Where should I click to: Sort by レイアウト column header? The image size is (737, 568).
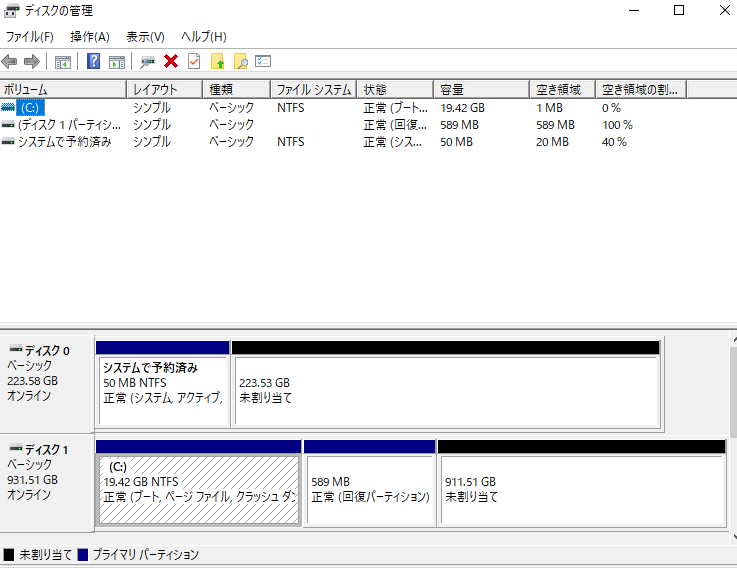point(165,89)
